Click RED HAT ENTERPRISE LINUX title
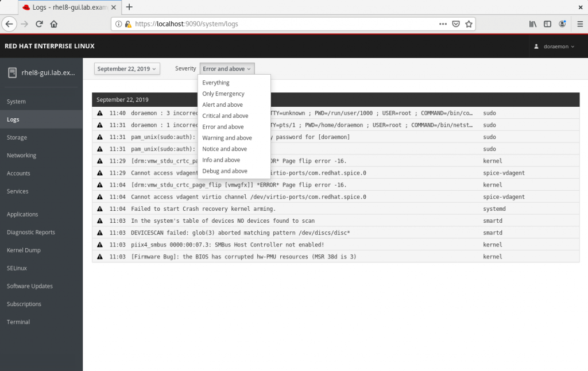Viewport: 588px width, 371px height. click(x=49, y=46)
